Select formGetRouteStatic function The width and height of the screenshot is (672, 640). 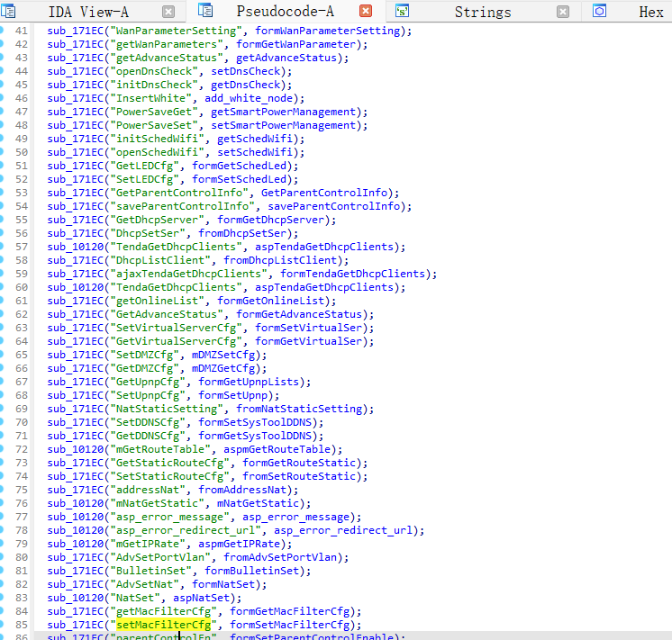pos(299,463)
